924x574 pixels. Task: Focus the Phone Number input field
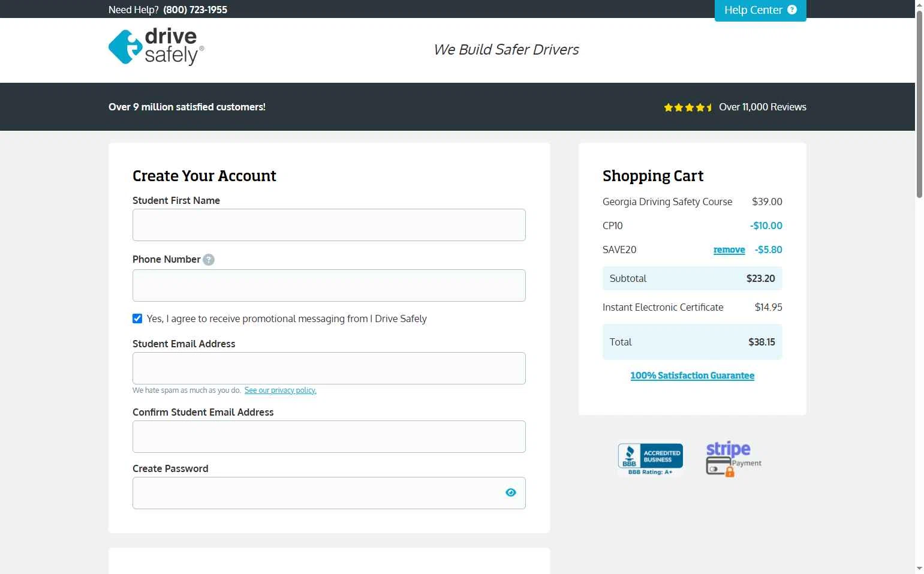tap(329, 286)
